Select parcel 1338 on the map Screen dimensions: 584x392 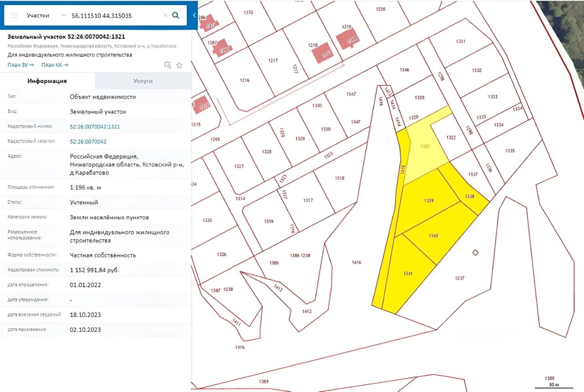(x=469, y=196)
